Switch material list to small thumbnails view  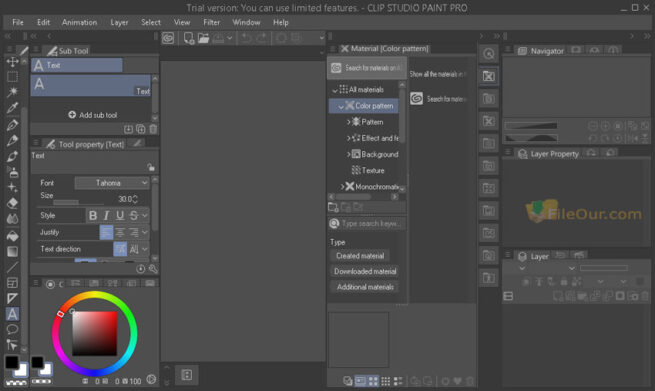[x=386, y=381]
